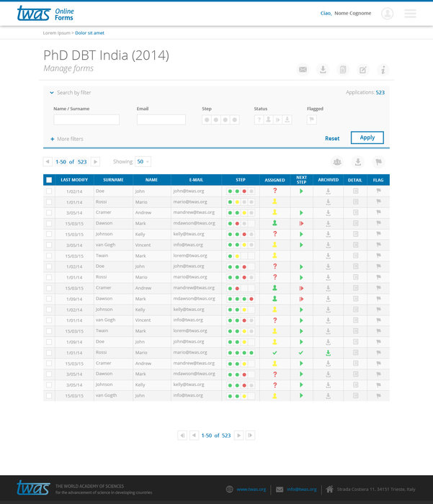Open the hamburger menu in header

click(x=410, y=14)
